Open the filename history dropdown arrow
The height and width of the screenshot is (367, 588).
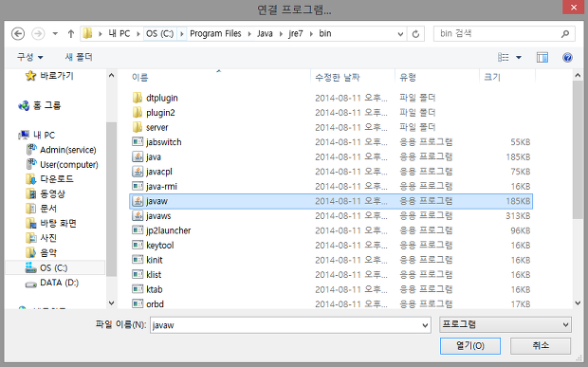(x=425, y=325)
